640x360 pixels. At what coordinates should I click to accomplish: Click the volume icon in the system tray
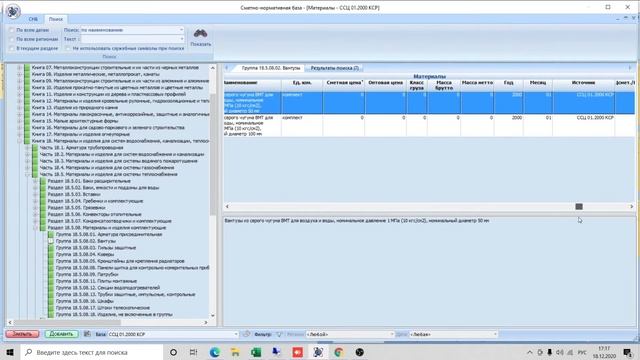pos(560,352)
